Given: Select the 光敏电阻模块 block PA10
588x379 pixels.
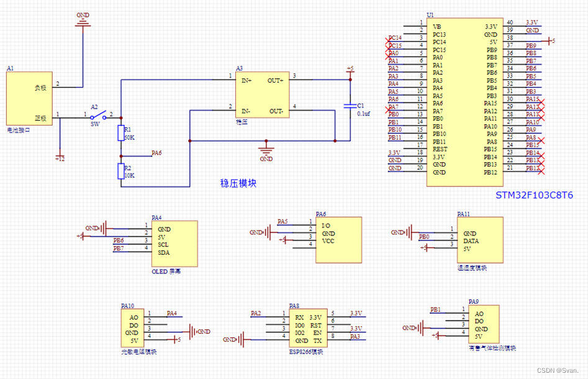Looking at the screenshot, I should click(x=132, y=328).
